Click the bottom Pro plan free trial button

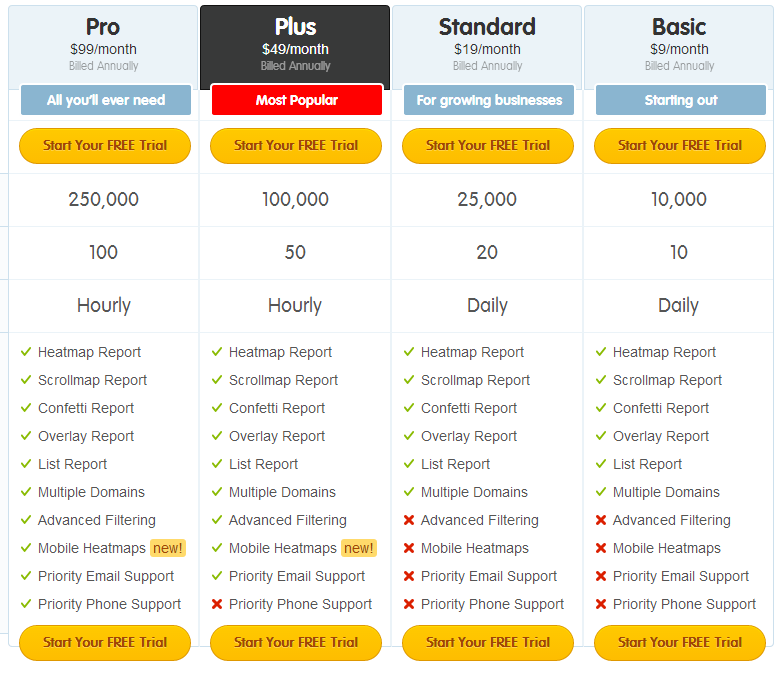click(105, 643)
